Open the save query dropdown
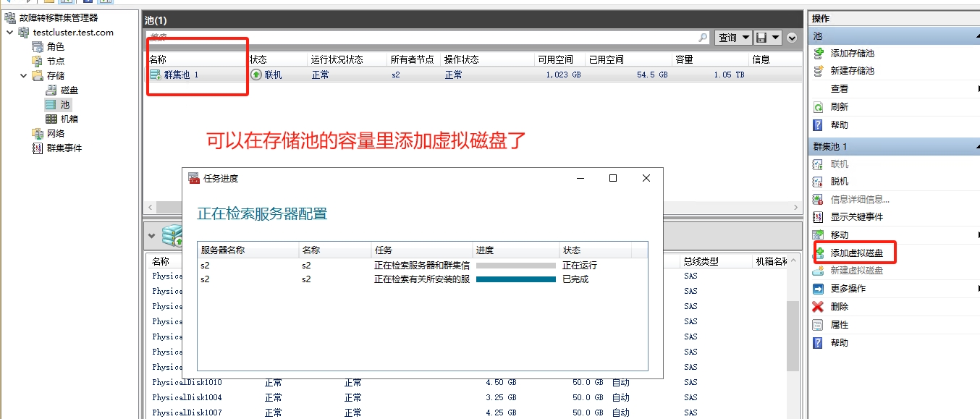 coord(768,38)
